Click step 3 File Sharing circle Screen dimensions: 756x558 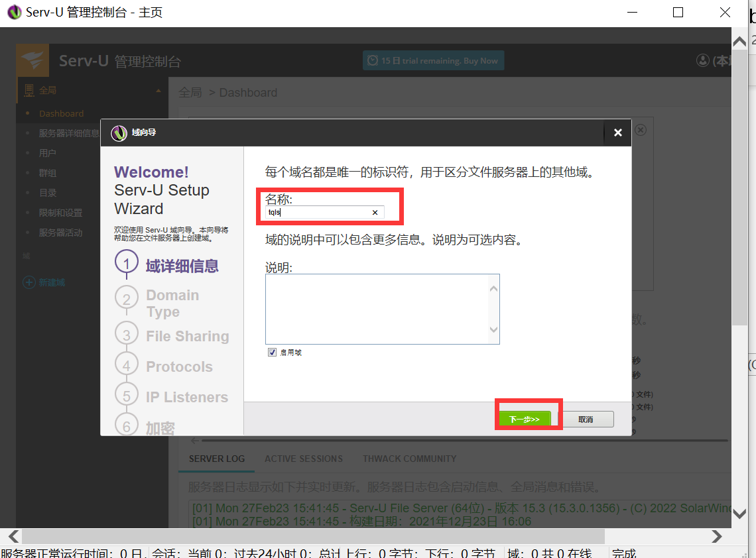click(127, 334)
